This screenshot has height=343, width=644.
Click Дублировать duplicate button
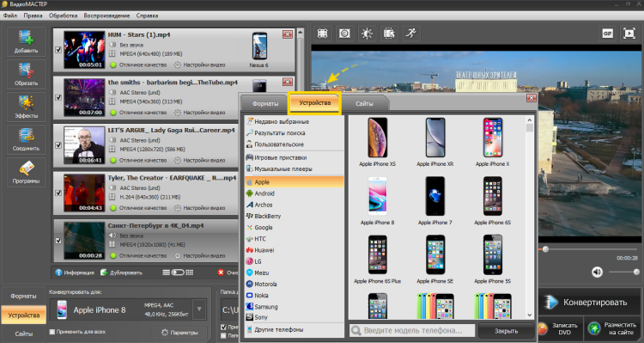coord(122,273)
